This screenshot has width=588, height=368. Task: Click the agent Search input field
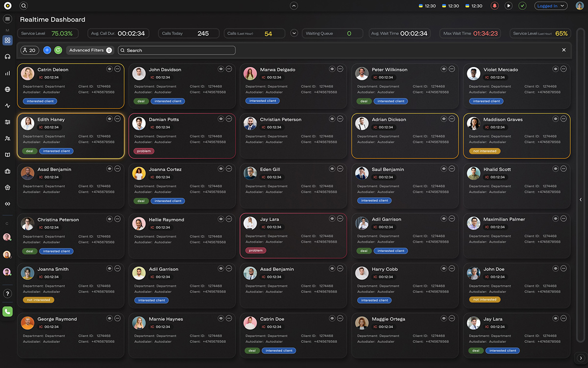point(176,50)
